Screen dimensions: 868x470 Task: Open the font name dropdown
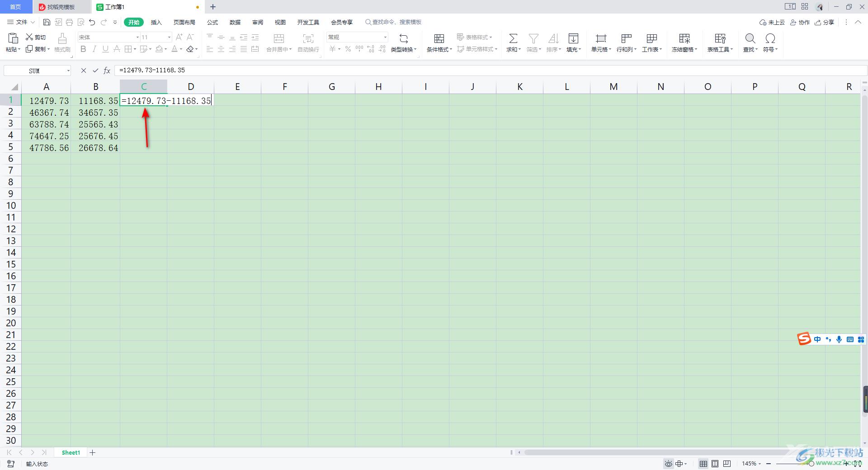click(x=137, y=37)
